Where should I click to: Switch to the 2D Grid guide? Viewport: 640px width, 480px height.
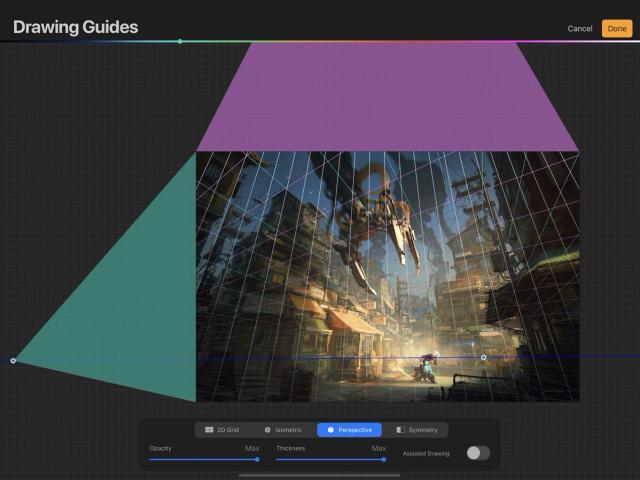222,430
